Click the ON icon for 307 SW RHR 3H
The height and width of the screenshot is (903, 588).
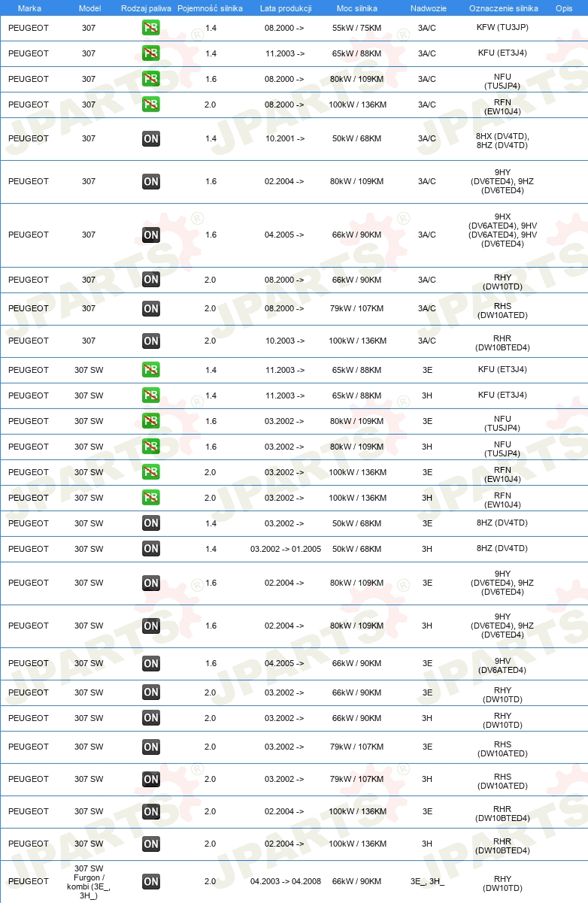[x=151, y=844]
